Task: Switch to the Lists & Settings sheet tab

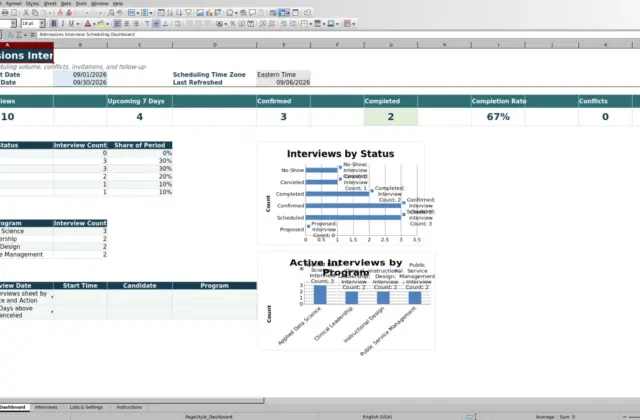Action: coord(86,407)
